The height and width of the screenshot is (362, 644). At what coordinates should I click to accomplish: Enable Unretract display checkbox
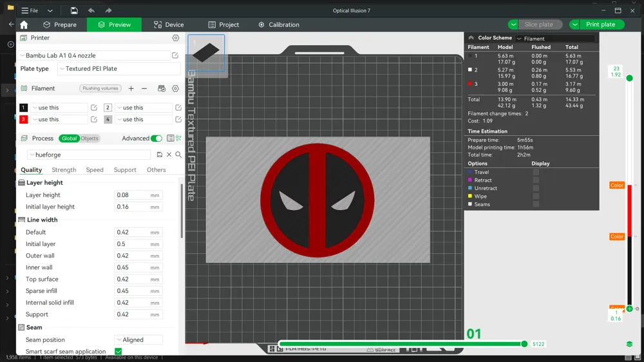(536, 188)
